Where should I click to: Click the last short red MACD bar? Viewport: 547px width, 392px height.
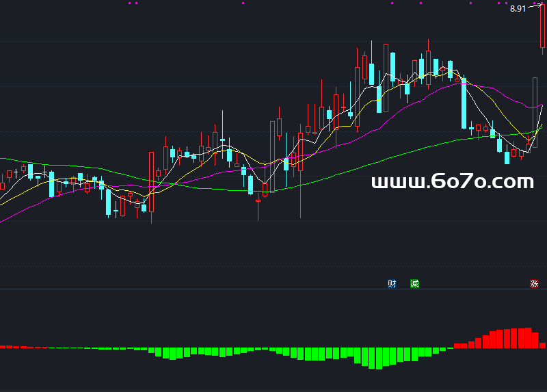coord(542,345)
